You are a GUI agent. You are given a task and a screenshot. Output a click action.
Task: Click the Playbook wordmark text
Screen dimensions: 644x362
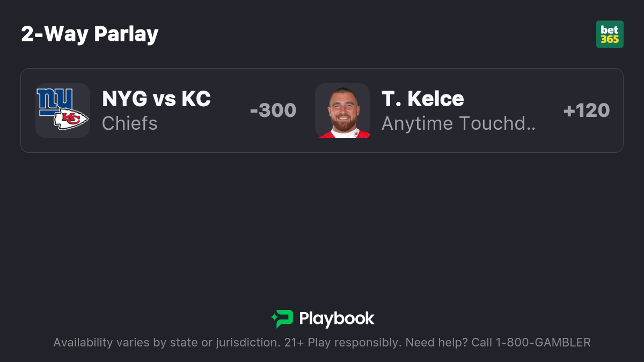point(336,319)
